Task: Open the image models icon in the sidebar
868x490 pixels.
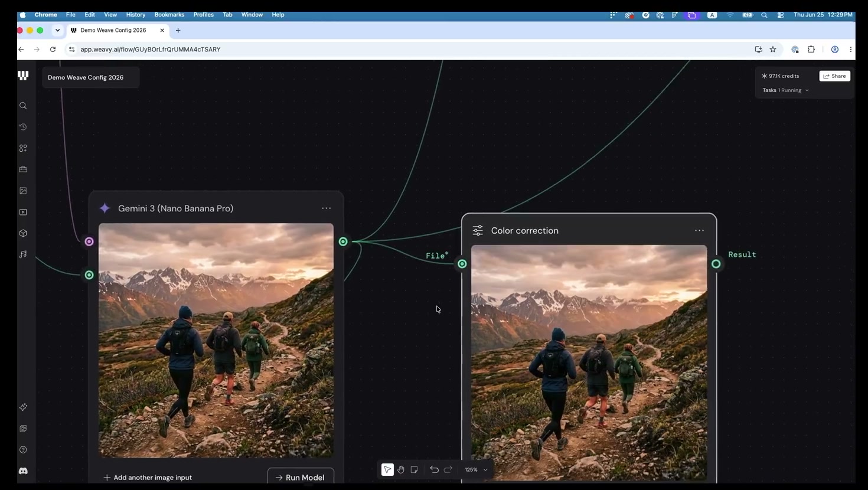Action: (23, 191)
